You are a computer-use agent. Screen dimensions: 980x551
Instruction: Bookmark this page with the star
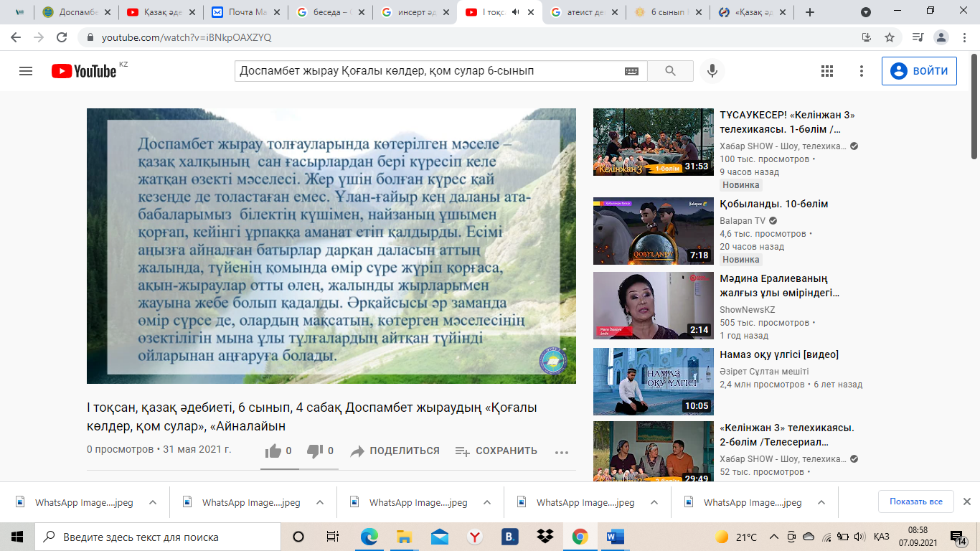click(890, 37)
